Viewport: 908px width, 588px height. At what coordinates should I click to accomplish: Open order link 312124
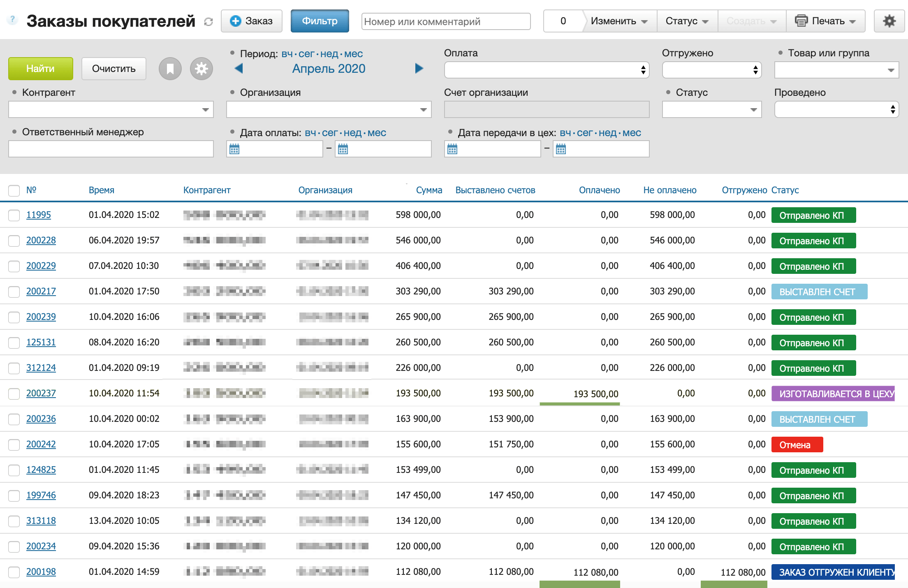[x=41, y=368]
